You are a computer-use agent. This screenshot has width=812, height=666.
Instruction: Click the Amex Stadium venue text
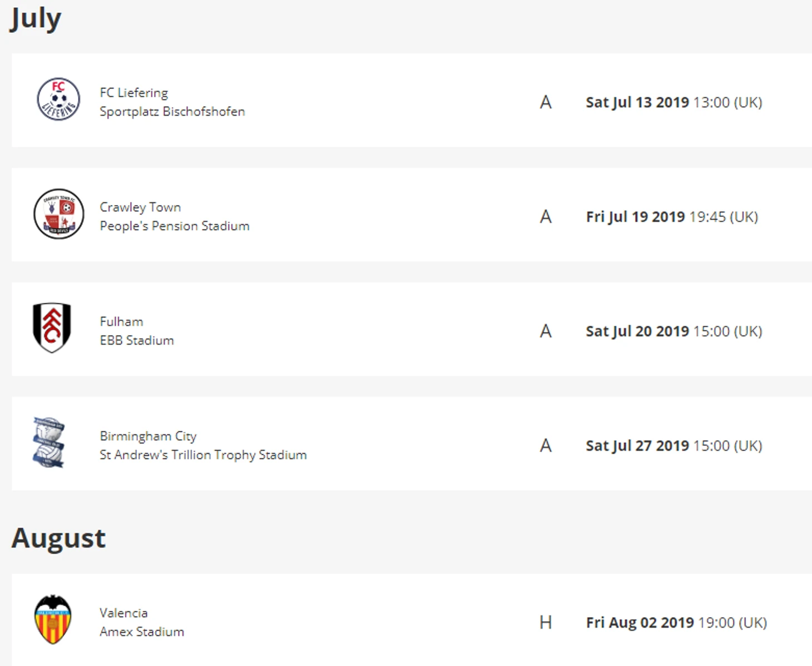[142, 632]
